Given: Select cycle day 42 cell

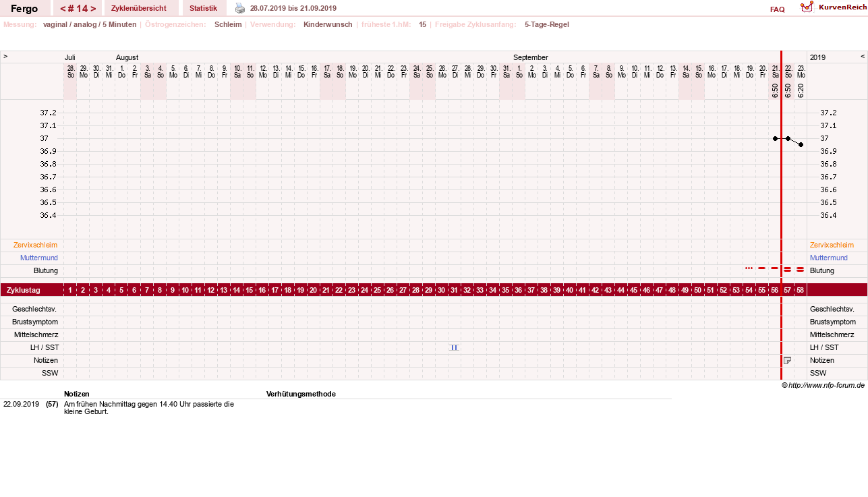Looking at the screenshot, I should 596,290.
